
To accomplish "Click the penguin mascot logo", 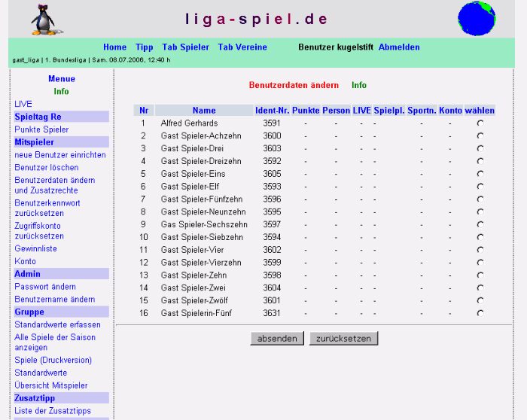I will tap(47, 20).
